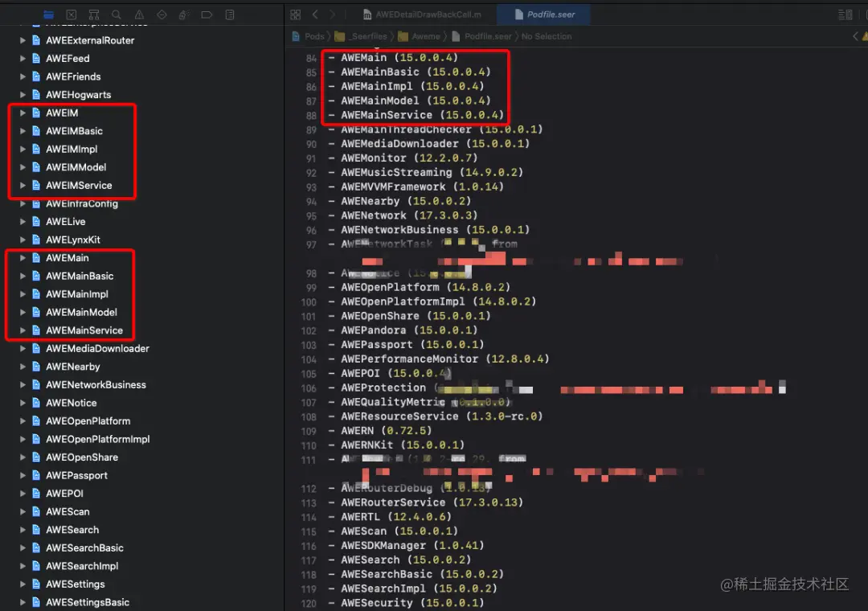Screen dimensions: 868x611
Task: Expand the AWEIM group
Action: point(23,113)
